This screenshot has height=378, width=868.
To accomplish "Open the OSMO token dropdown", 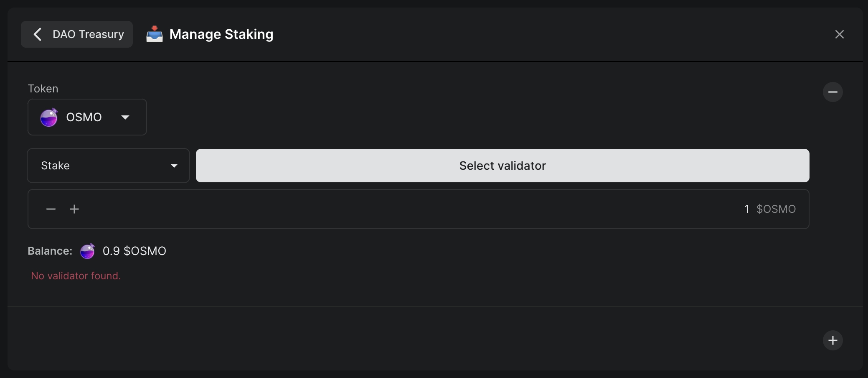I will pos(87,117).
